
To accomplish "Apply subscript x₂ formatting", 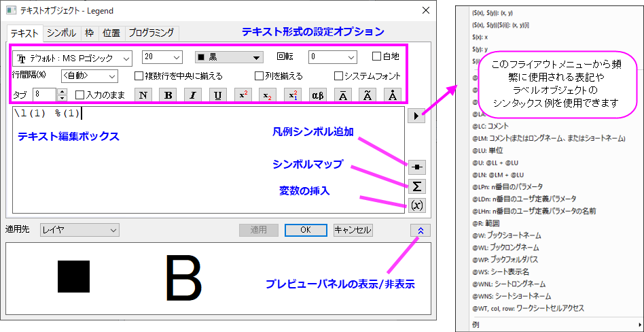I will point(268,95).
